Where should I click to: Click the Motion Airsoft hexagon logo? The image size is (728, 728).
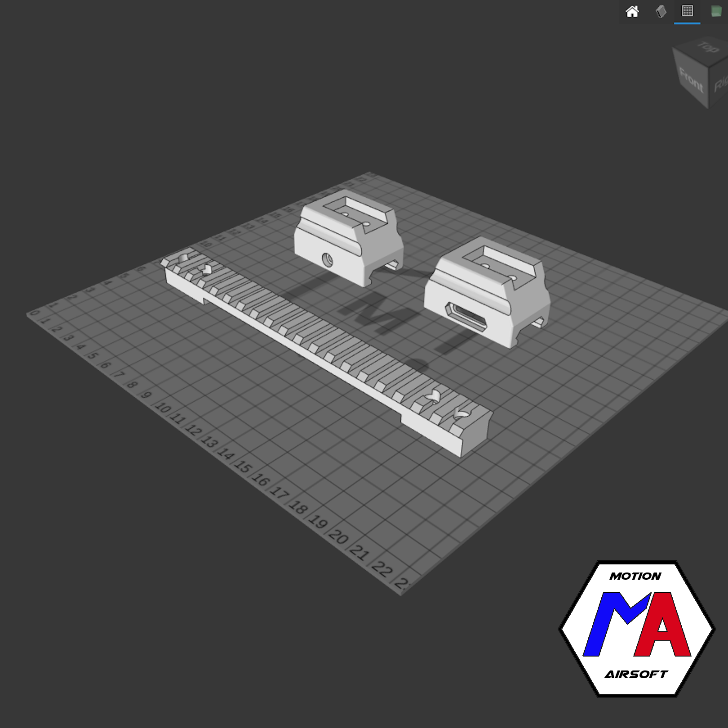[x=636, y=628]
